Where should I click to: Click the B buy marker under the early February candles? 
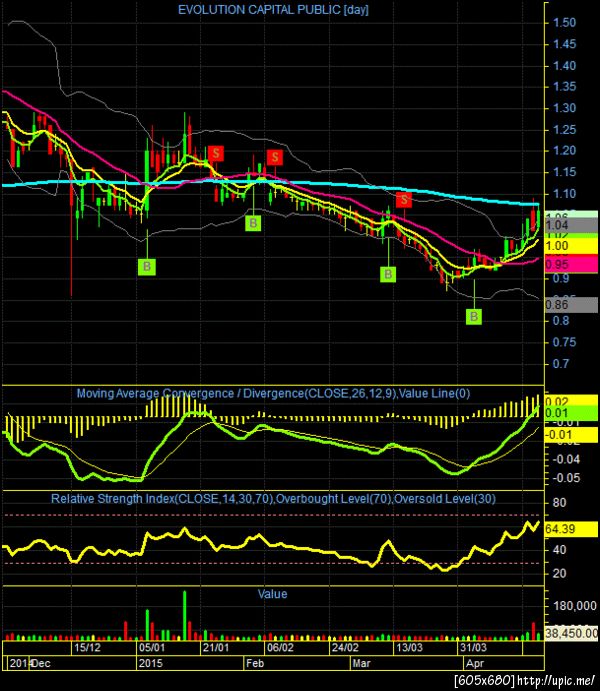pos(253,223)
